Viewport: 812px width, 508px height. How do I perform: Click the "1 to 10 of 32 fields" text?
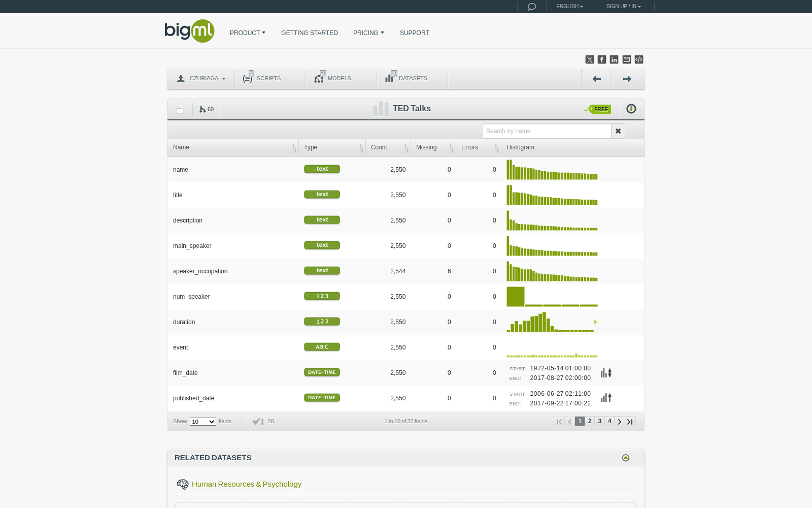(406, 421)
